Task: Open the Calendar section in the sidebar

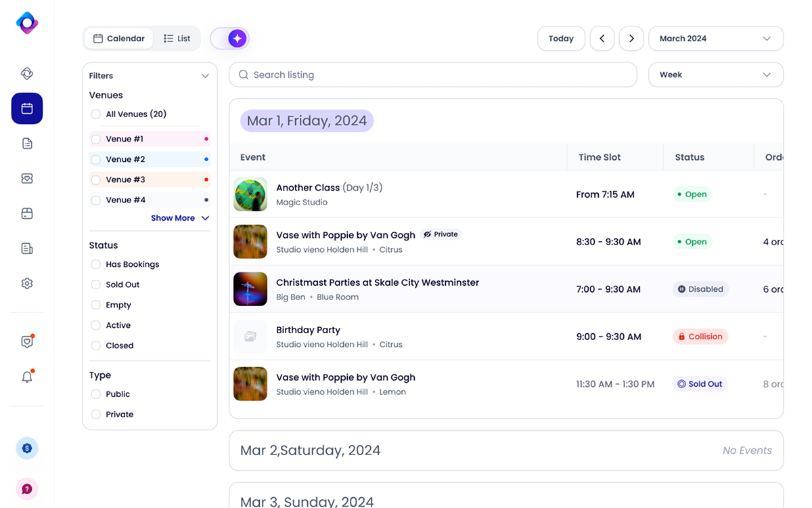Action: 26,108
